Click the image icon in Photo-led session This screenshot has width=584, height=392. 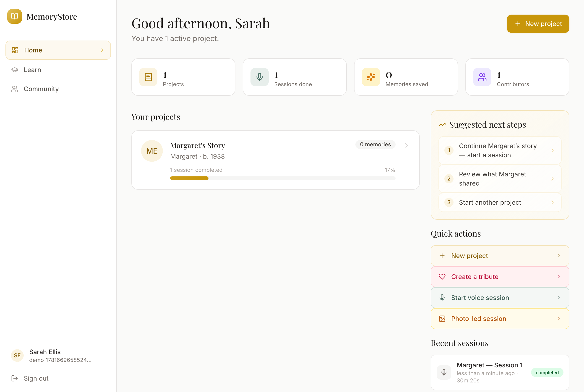[x=442, y=319]
